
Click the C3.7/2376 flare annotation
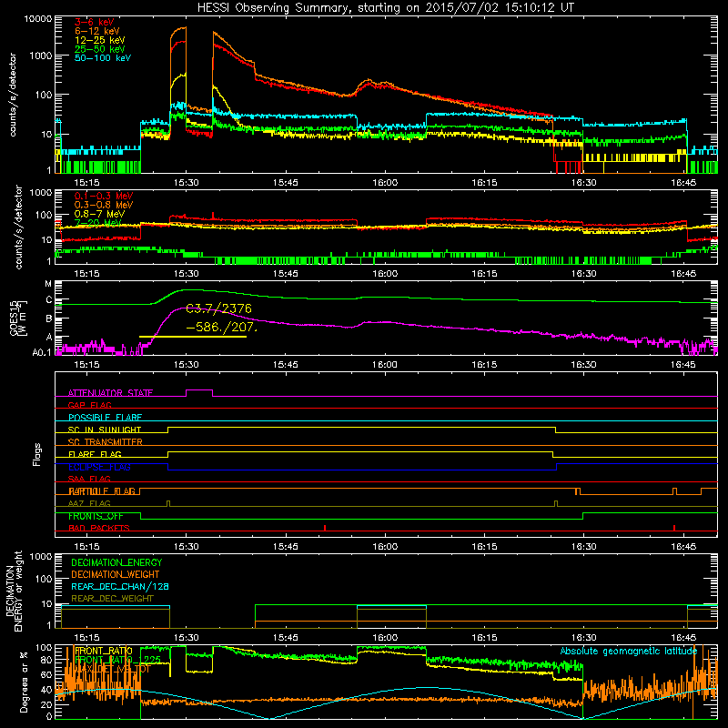tap(218, 308)
